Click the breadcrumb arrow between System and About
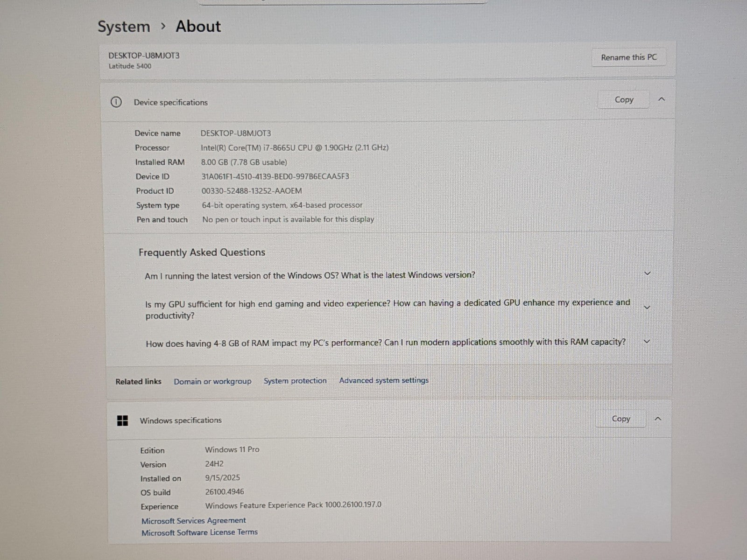747x560 pixels. [x=163, y=27]
